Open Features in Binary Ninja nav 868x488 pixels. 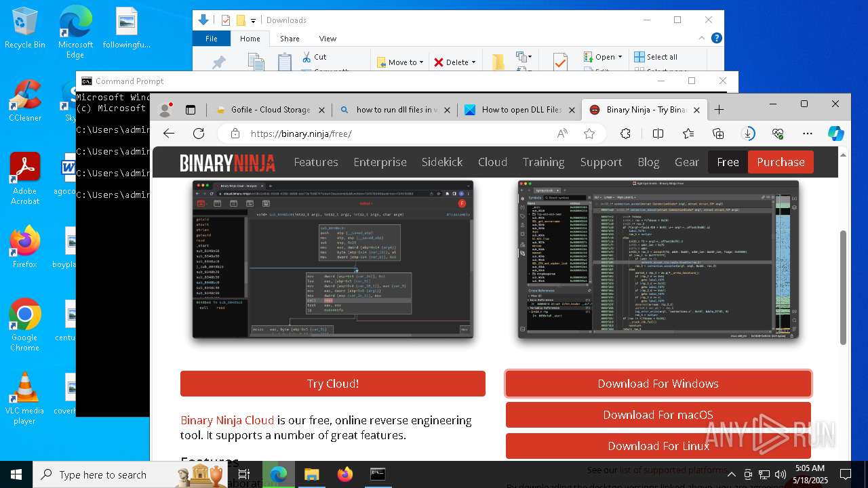[316, 162]
